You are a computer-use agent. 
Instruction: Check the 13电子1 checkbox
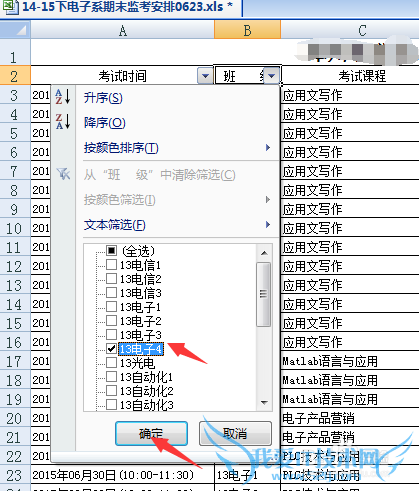tap(111, 306)
